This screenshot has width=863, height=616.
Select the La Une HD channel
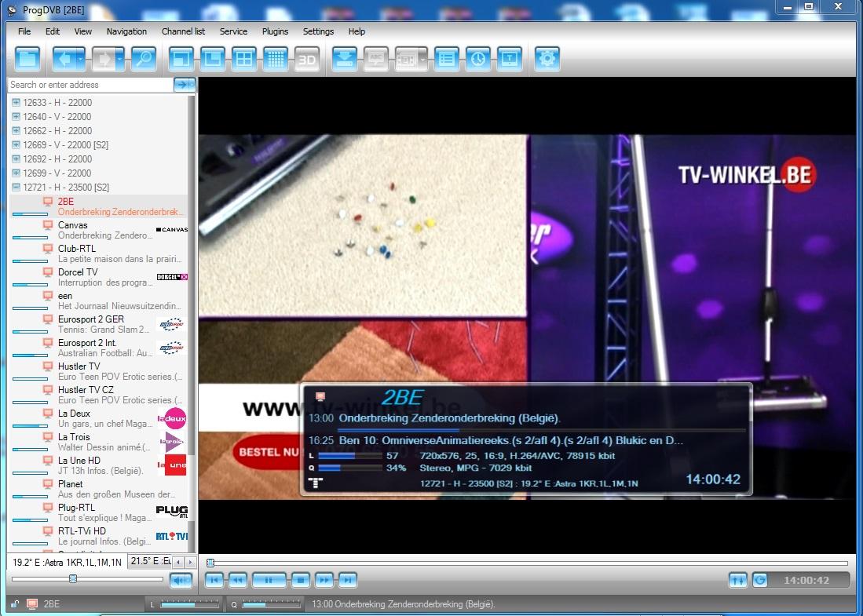(x=98, y=465)
